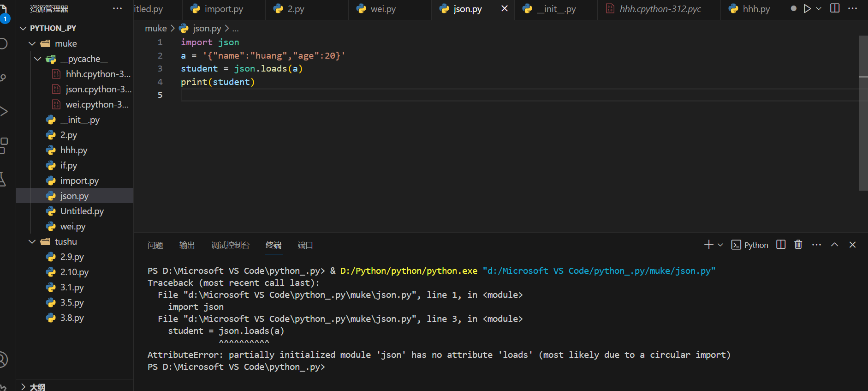
Task: Open 2.10.py in tushu folder
Action: point(75,272)
